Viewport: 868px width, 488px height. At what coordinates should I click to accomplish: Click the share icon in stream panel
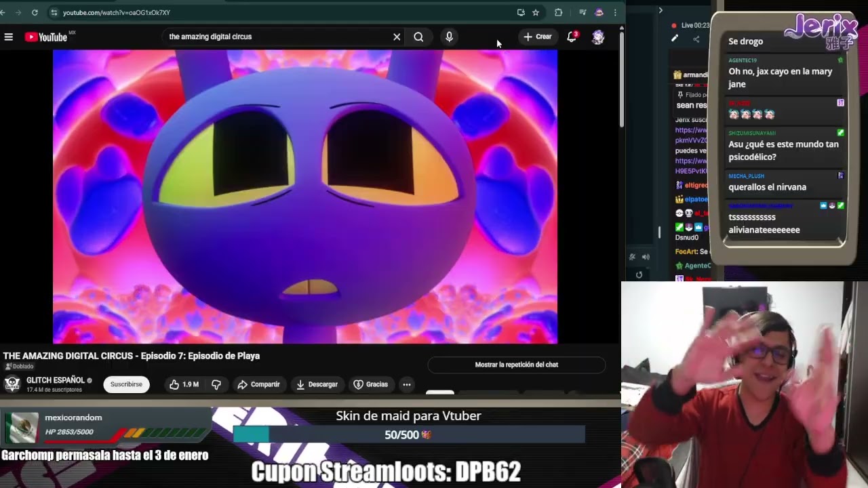pos(696,39)
